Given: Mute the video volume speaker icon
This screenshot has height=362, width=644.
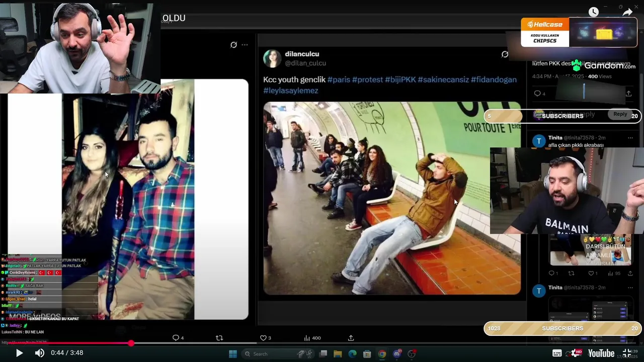Looking at the screenshot, I should coord(39,353).
